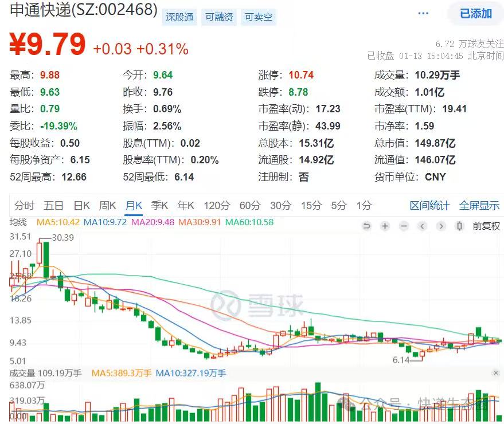Click the current price ¥9.79
Viewport: 504px width, 424px height.
pyautogui.click(x=48, y=44)
